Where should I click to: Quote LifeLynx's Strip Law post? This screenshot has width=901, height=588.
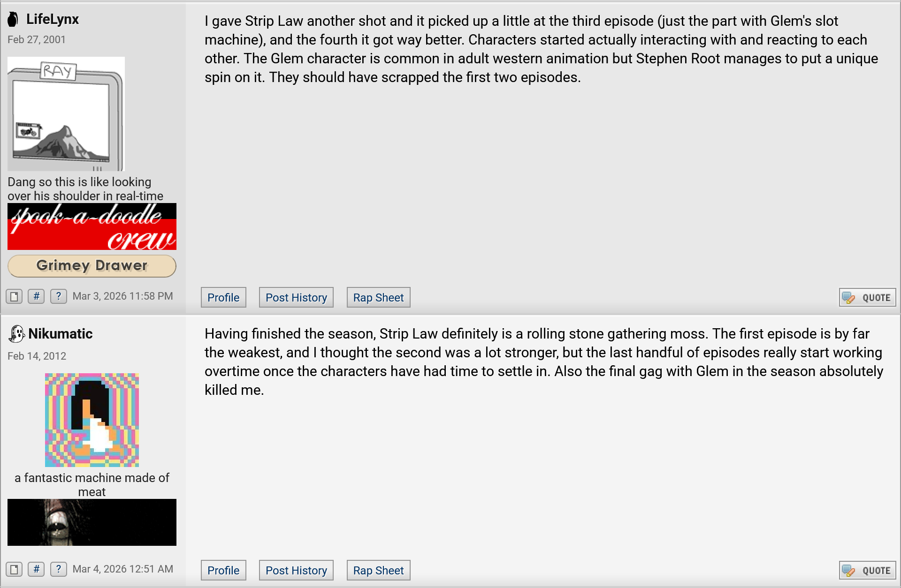867,298
